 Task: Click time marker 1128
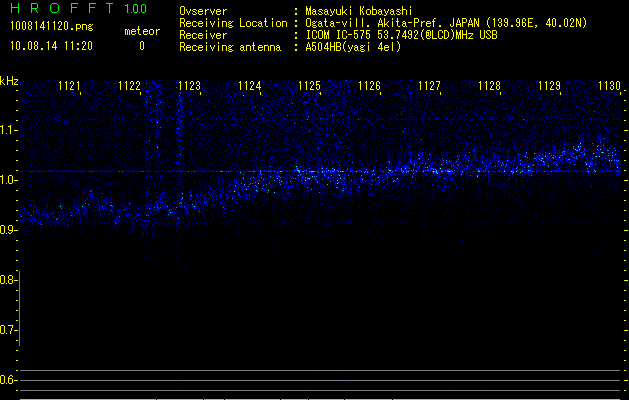point(489,86)
